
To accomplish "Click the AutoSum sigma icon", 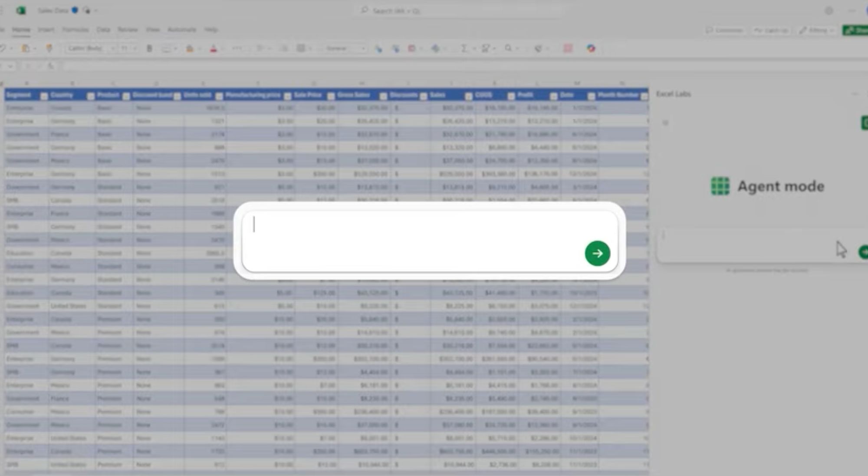I will (x=464, y=48).
